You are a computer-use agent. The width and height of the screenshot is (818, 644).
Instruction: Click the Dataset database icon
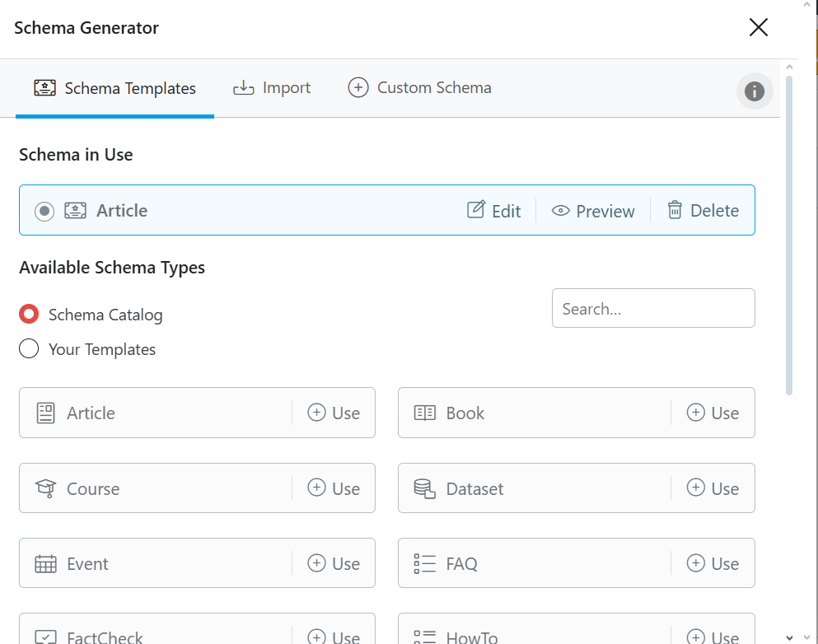(424, 489)
